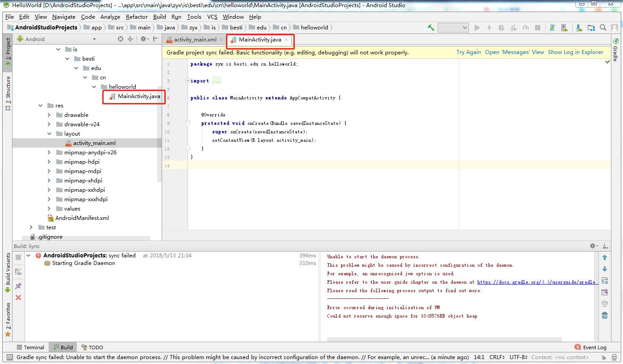Hide the Project panel with the hide icon

(155, 39)
